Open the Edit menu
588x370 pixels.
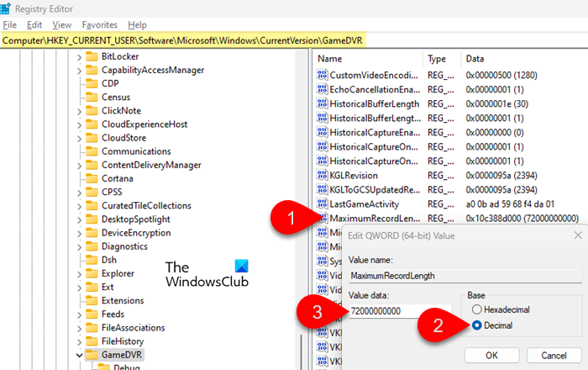click(34, 24)
